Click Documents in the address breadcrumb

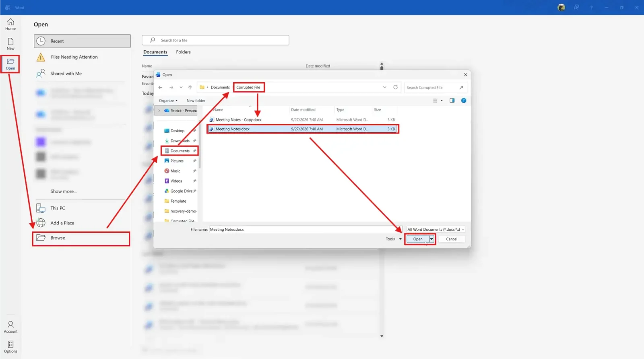[220, 87]
